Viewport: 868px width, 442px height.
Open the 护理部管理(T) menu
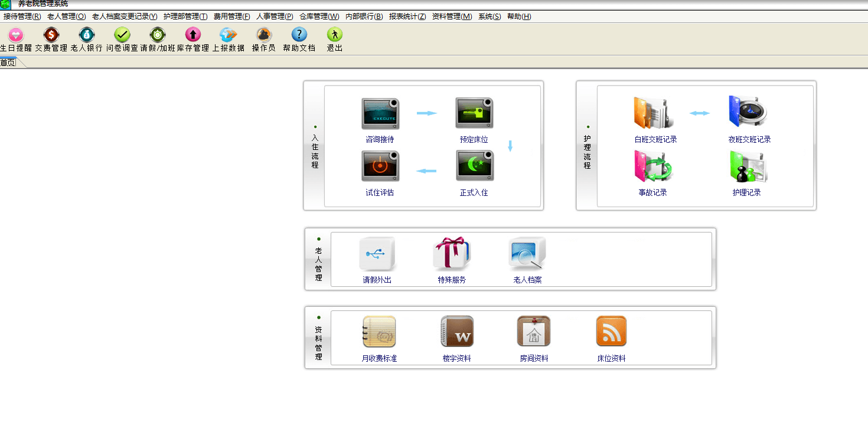[x=185, y=17]
